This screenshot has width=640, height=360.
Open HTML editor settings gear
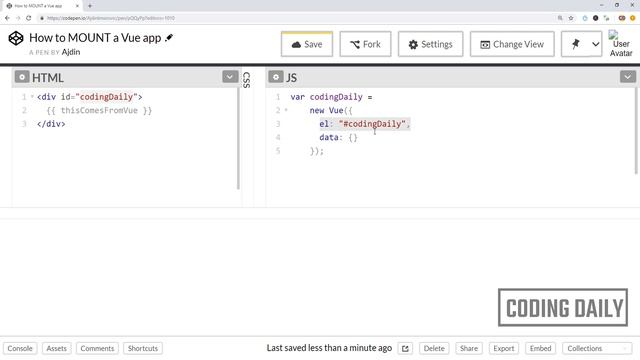[22, 77]
